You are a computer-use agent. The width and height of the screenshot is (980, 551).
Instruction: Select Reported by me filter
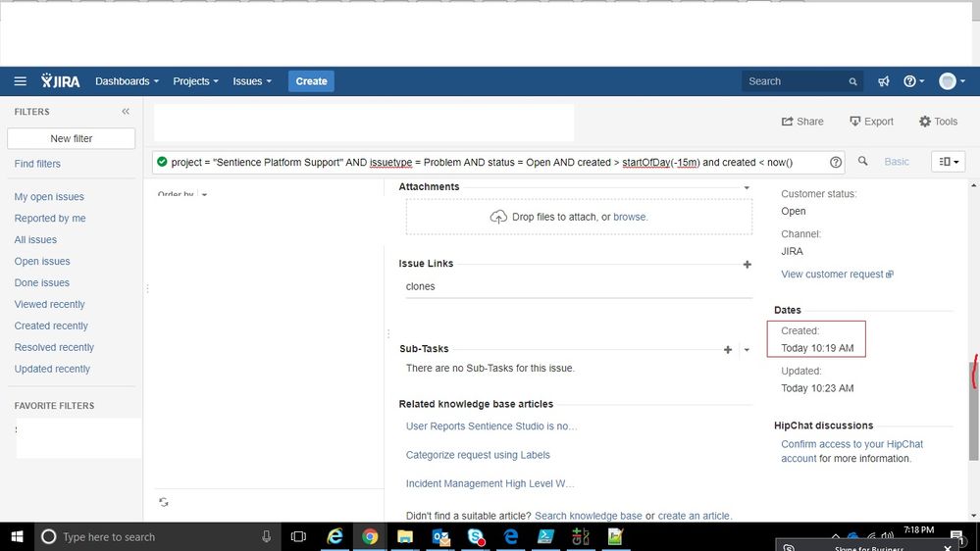click(50, 218)
